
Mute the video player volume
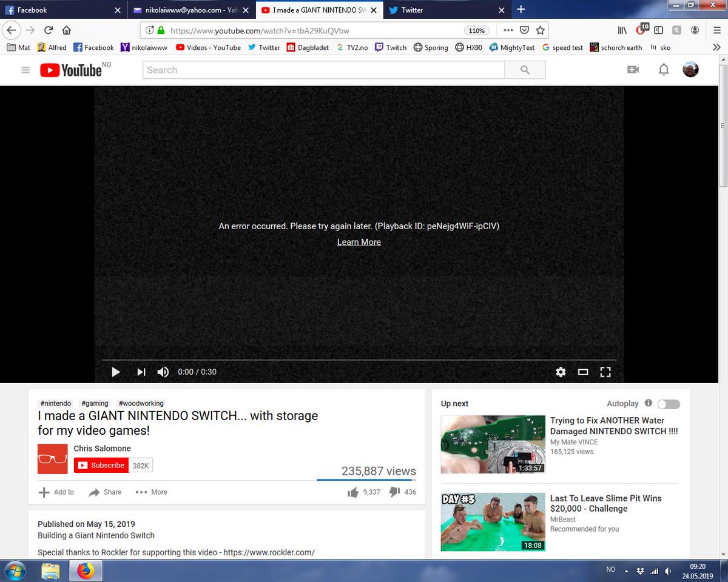pos(163,372)
